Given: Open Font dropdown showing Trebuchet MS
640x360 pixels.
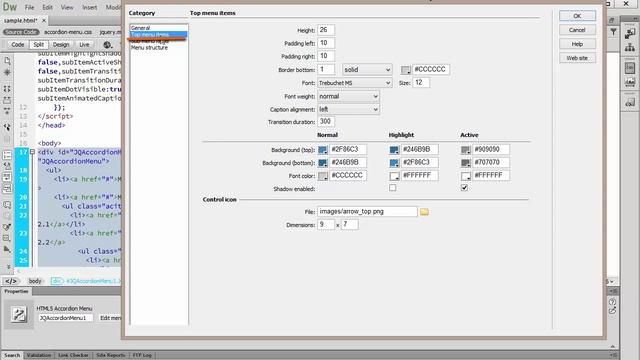Looking at the screenshot, I should (x=355, y=83).
